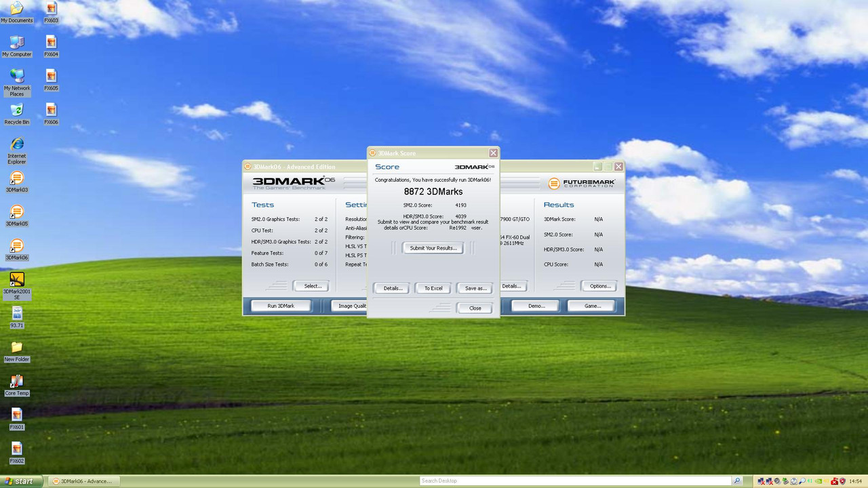The height and width of the screenshot is (488, 868).
Task: Click the search magnifier button in taskbar
Action: click(737, 481)
